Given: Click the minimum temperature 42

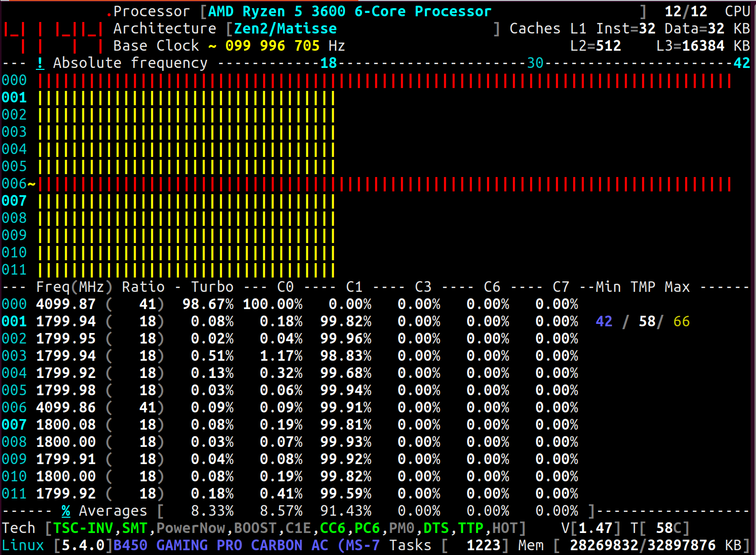Looking at the screenshot, I should (x=604, y=322).
